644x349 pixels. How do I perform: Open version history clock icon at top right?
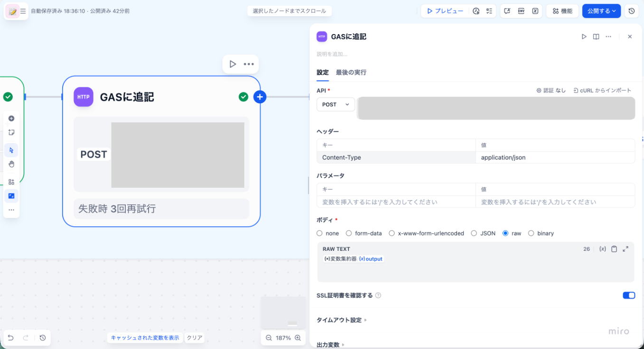point(631,11)
